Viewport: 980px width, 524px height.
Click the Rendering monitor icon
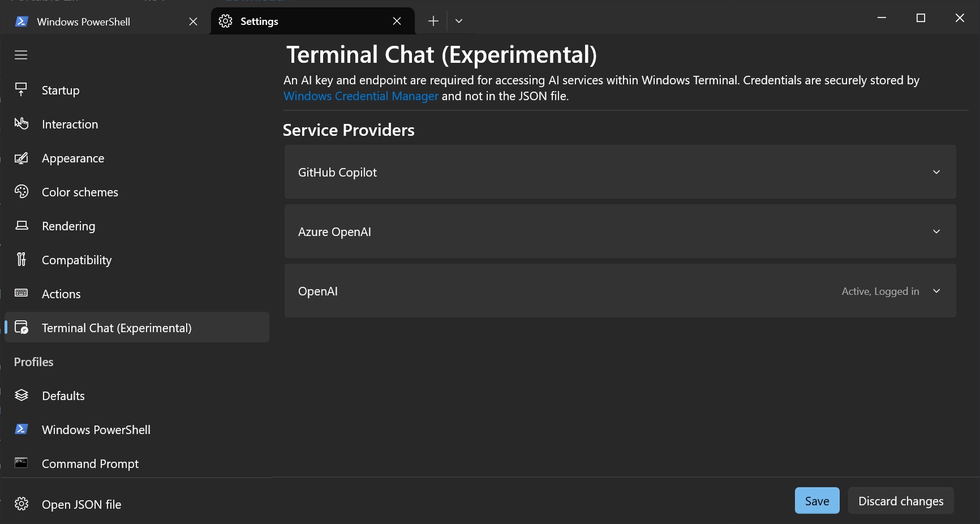click(21, 226)
